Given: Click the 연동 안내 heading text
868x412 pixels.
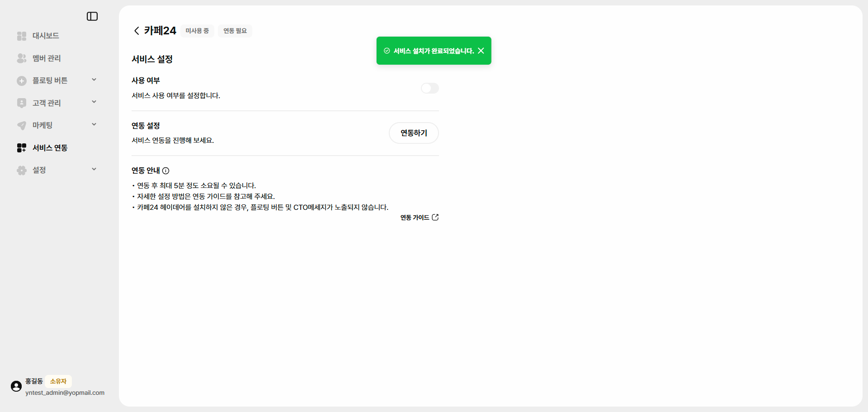Looking at the screenshot, I should click(146, 170).
